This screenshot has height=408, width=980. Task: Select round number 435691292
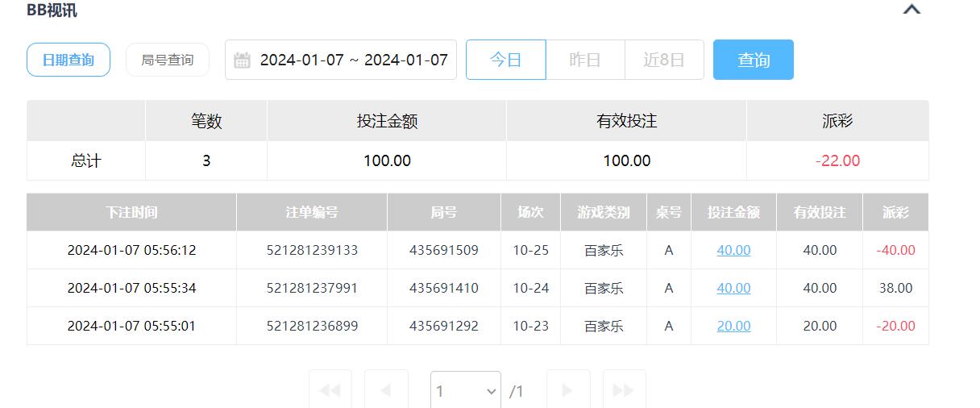pyautogui.click(x=444, y=326)
